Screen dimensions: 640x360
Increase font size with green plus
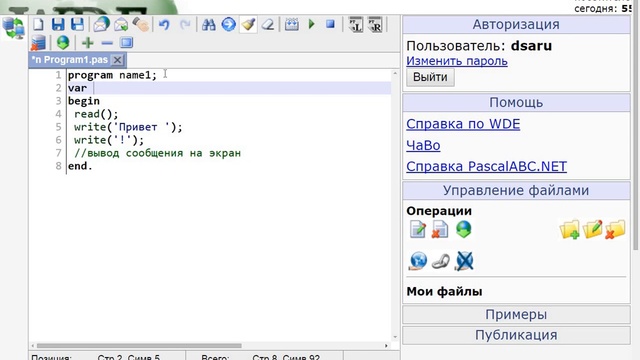pos(87,42)
